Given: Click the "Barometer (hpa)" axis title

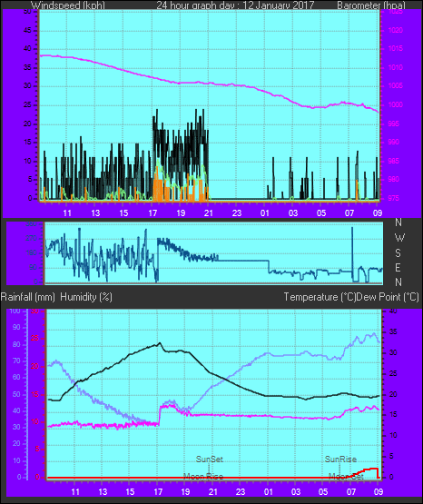Looking at the screenshot, I should [371, 5].
